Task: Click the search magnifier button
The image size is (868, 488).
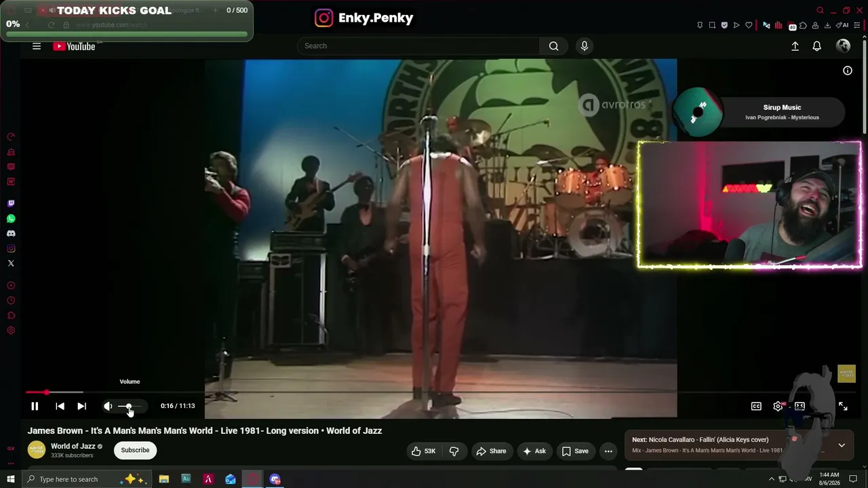Action: [554, 46]
